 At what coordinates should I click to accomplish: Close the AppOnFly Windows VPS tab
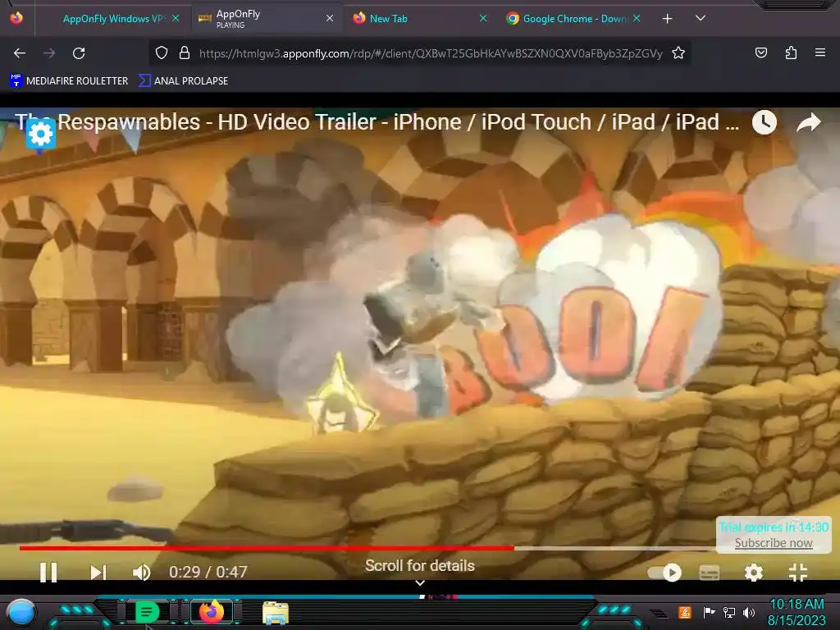tap(176, 18)
